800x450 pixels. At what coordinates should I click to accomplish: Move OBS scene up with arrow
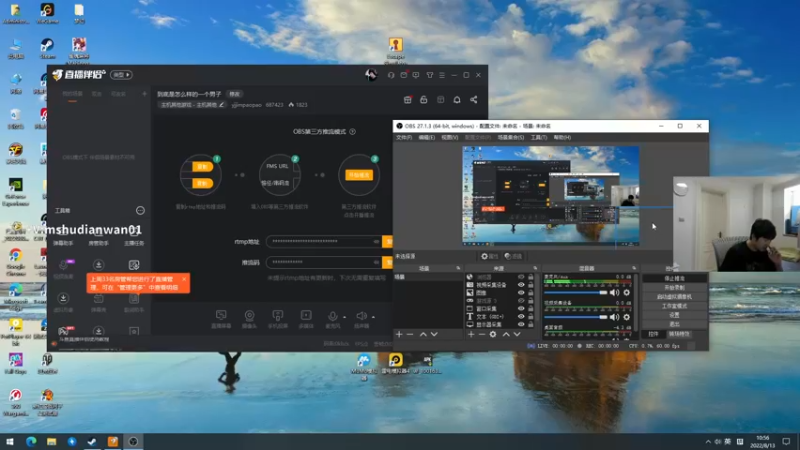coord(423,334)
